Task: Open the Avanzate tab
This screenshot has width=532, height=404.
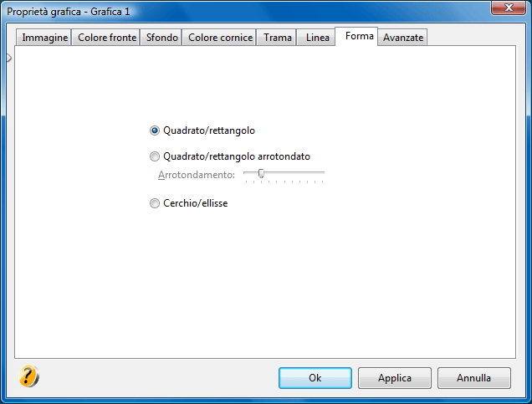Action: [403, 38]
